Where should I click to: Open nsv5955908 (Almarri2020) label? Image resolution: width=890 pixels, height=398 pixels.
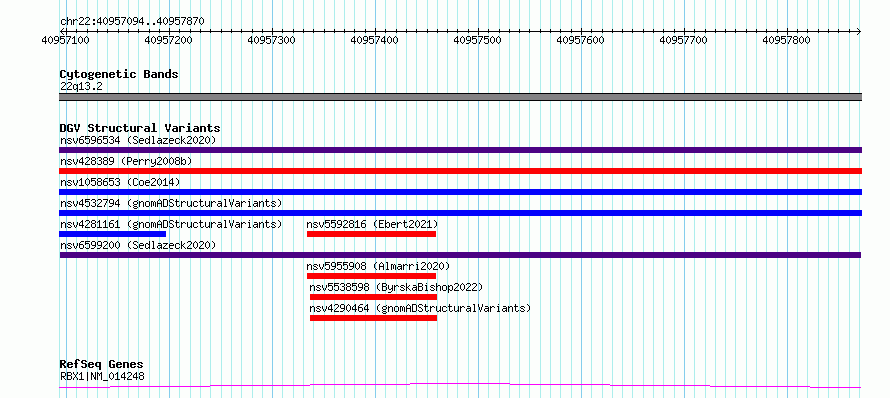coord(378,266)
